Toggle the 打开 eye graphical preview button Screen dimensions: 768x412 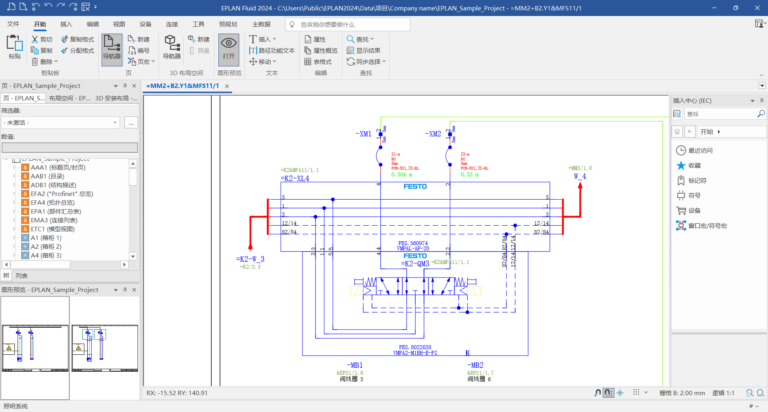pyautogui.click(x=228, y=50)
